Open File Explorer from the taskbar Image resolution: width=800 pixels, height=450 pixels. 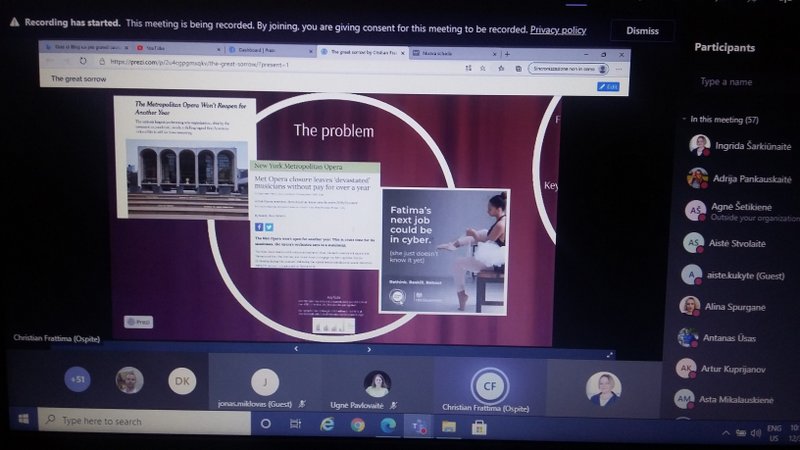(x=448, y=427)
